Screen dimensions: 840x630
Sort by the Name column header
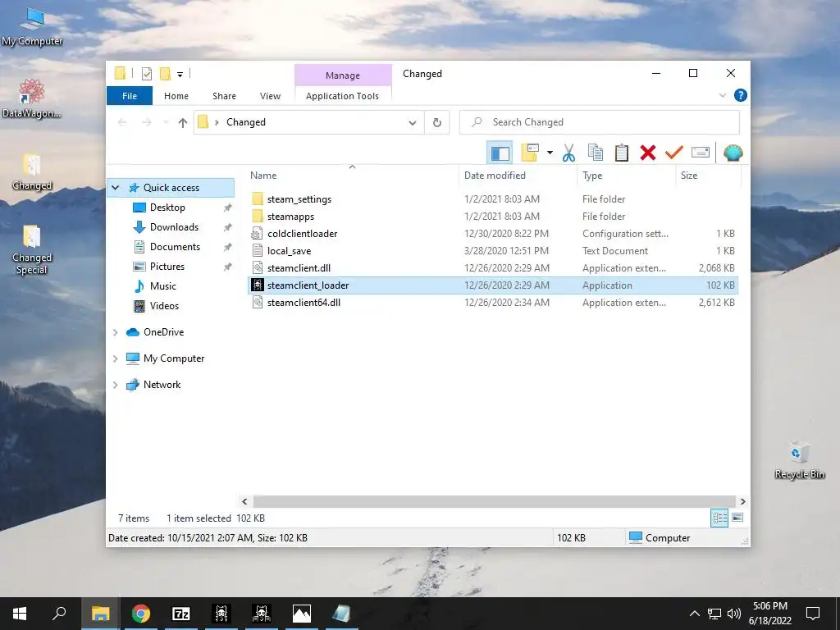[x=263, y=176]
